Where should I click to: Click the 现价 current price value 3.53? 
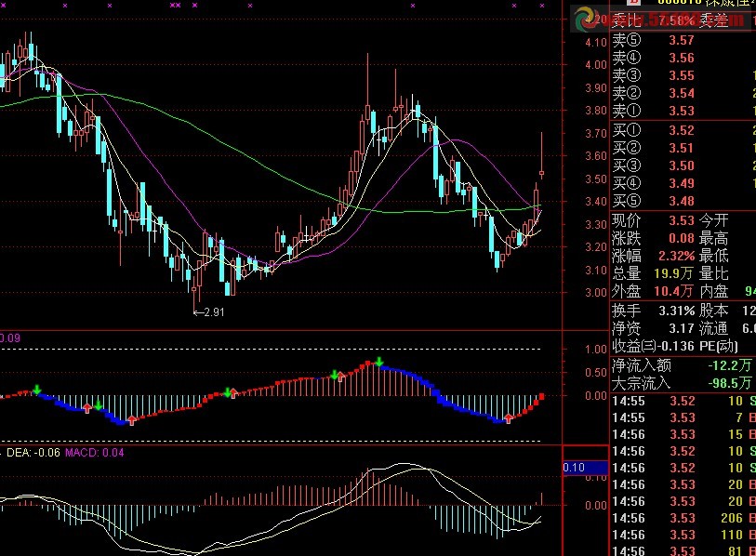click(x=681, y=220)
